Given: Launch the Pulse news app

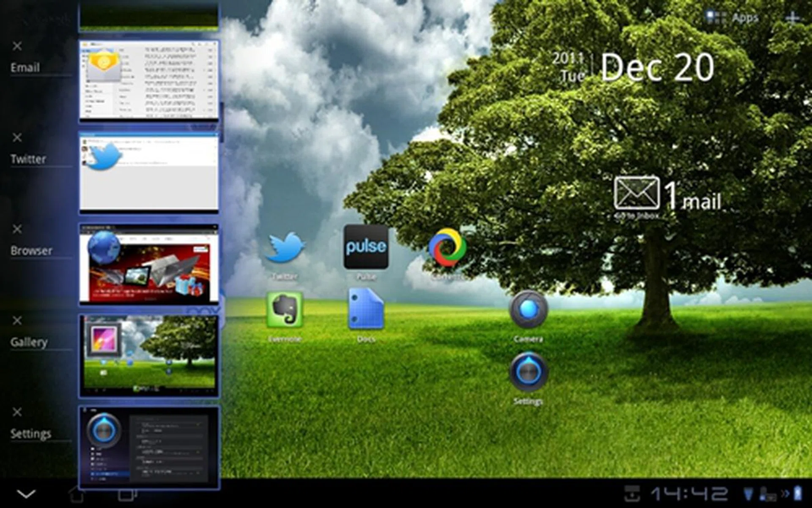Looking at the screenshot, I should coord(366,247).
